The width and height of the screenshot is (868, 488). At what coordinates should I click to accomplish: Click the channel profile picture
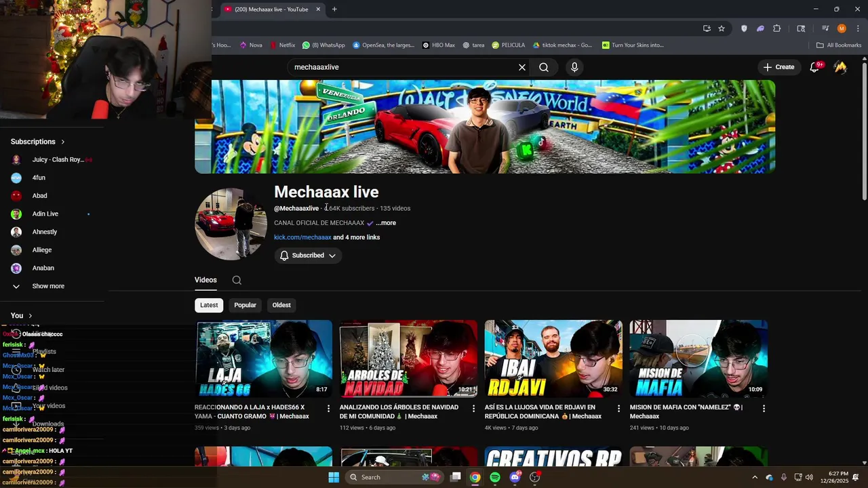pos(231,224)
